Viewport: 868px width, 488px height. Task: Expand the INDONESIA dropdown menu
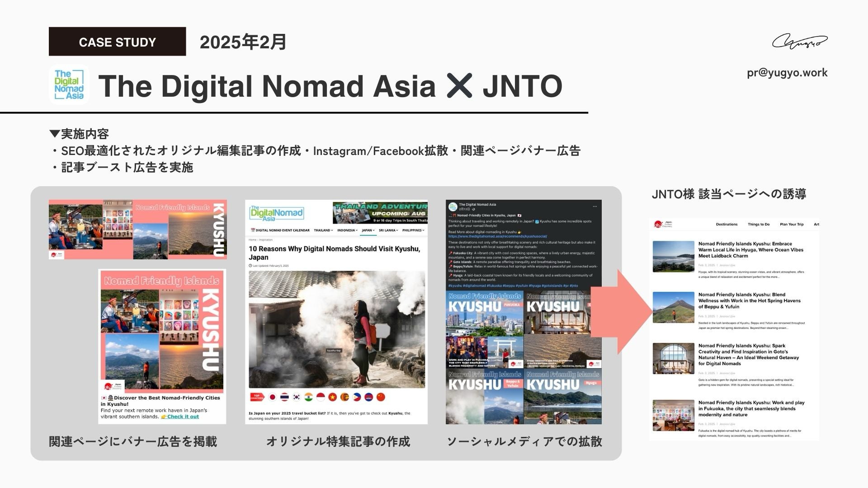(x=348, y=230)
